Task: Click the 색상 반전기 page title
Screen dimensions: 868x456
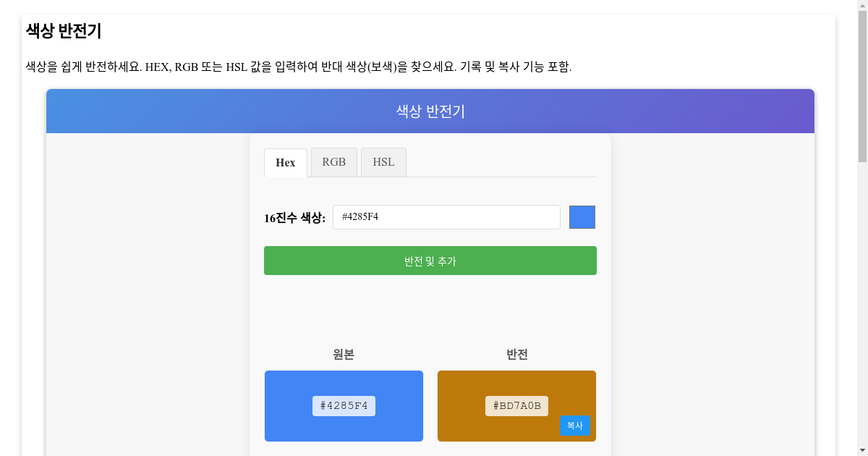Action: pos(61,32)
